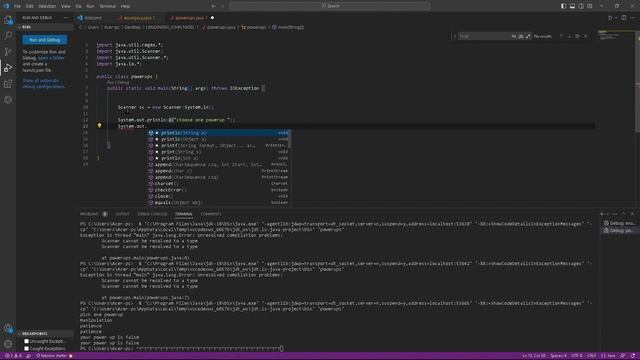Open Run and Debug panel ellipsis menu
This screenshot has width=640, height=360.
click(66, 18)
